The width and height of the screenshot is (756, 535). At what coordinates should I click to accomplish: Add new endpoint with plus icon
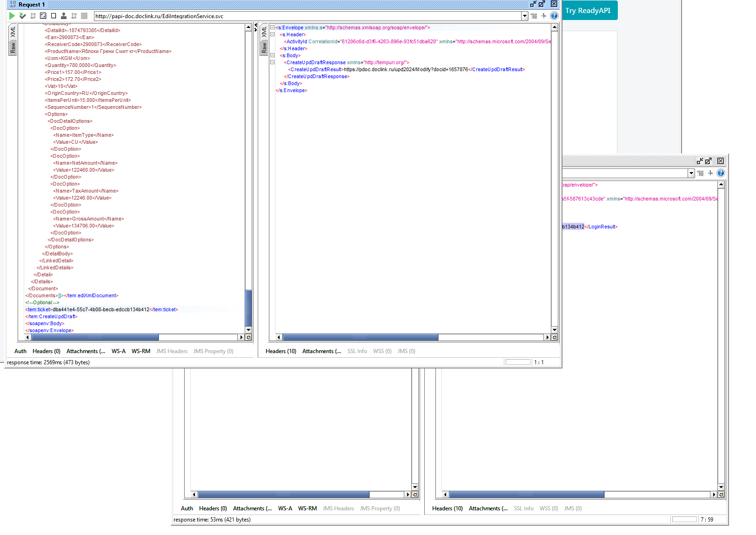pyautogui.click(x=544, y=16)
